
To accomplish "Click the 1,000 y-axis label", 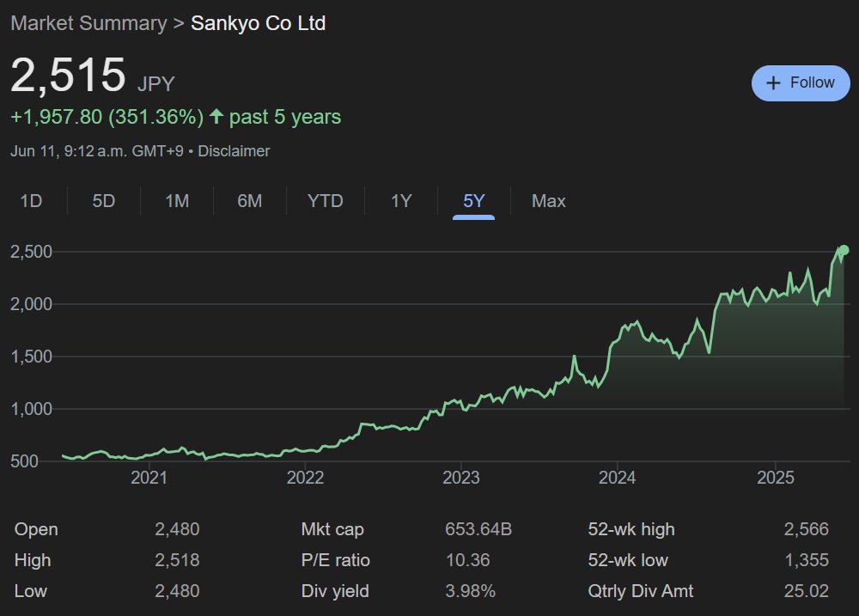I will pyautogui.click(x=31, y=409).
